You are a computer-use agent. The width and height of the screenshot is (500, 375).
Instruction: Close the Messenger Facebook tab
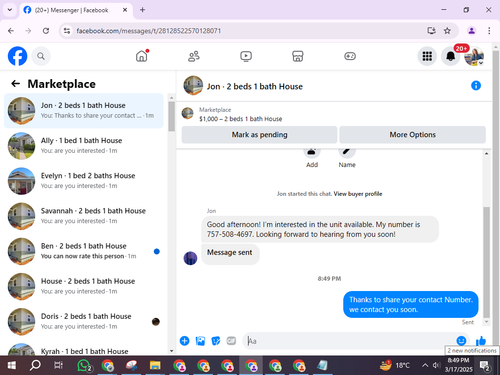(125, 10)
